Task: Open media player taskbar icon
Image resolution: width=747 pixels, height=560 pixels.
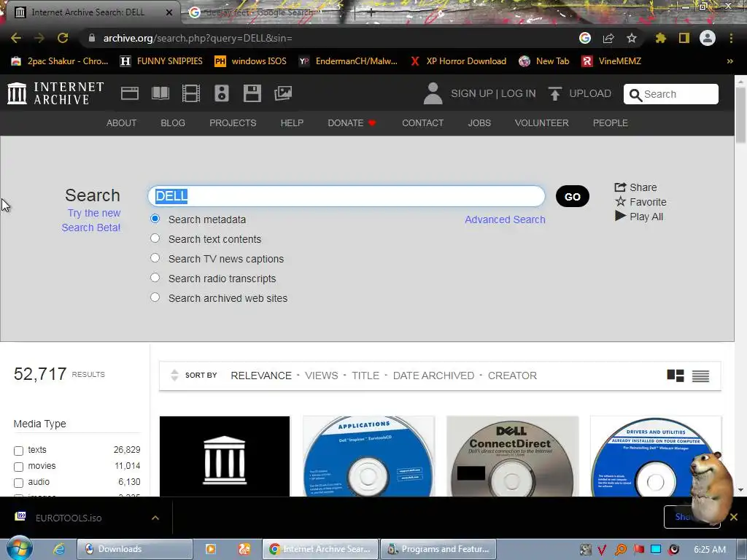Action: pos(211,549)
